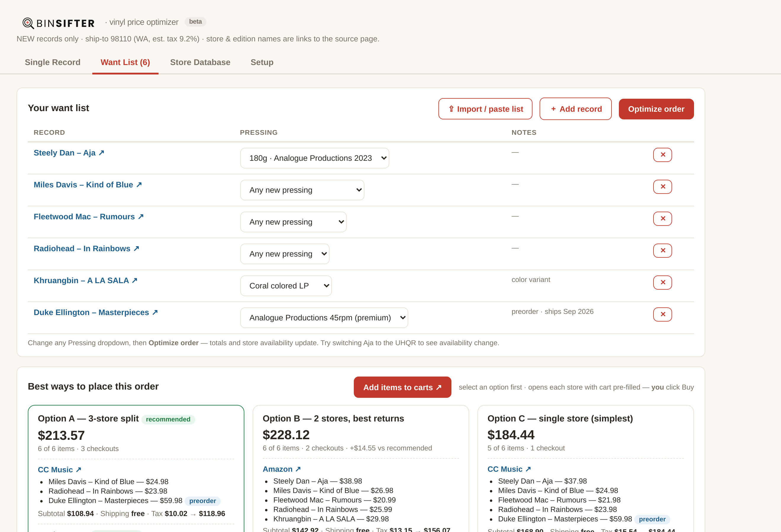Click '6 of 6 items · 3 checkouts' text
The height and width of the screenshot is (532, 781).
[78, 449]
